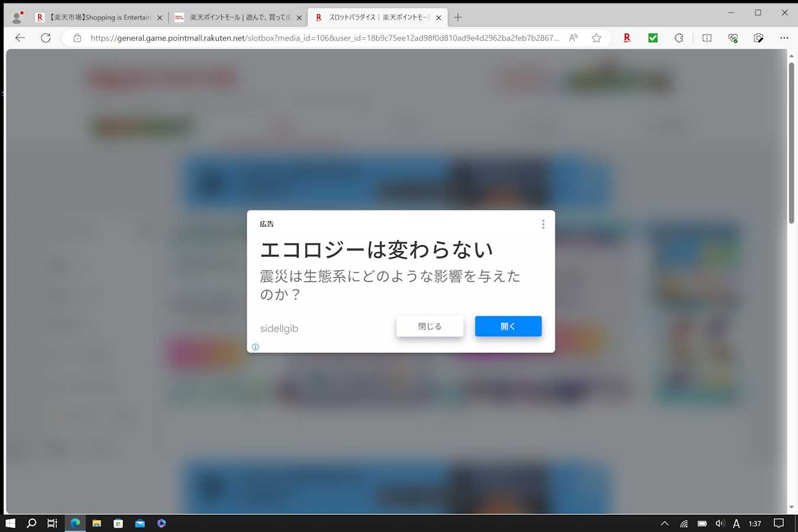798x532 pixels.
Task: Open network settings from the tray
Action: pyautogui.click(x=684, y=523)
